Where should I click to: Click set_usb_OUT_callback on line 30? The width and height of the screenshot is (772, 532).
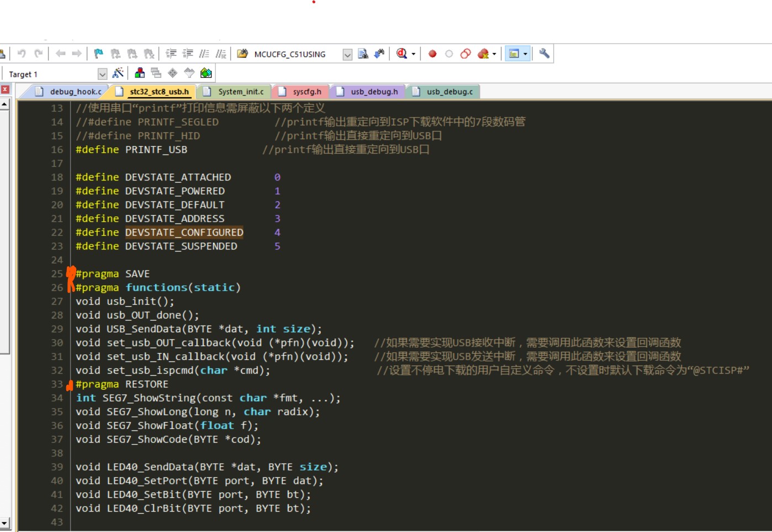168,343
